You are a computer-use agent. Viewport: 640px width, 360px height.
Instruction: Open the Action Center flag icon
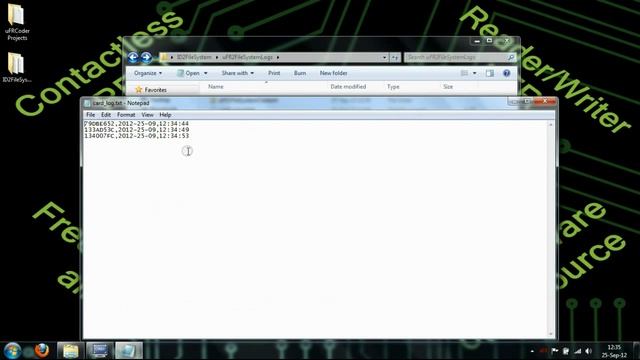click(555, 351)
